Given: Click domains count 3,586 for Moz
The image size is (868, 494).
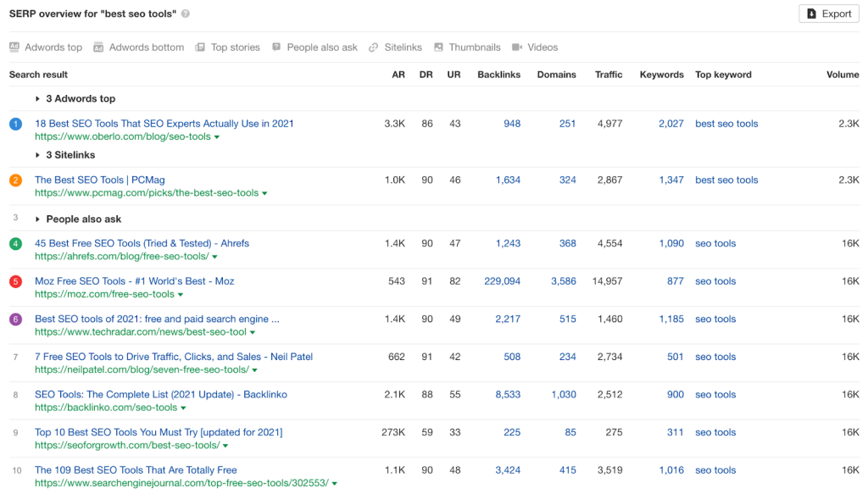Looking at the screenshot, I should pos(564,281).
